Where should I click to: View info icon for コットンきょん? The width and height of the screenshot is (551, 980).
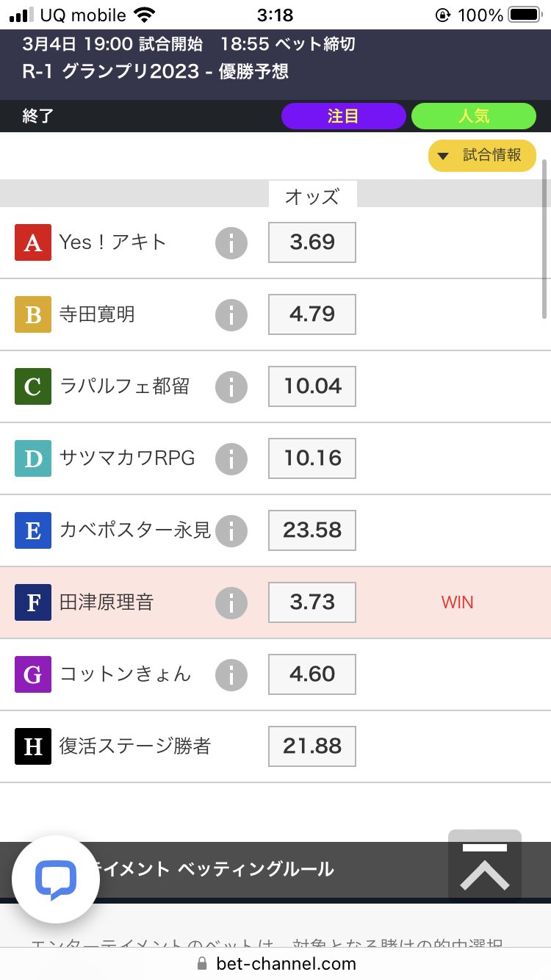coord(231,674)
